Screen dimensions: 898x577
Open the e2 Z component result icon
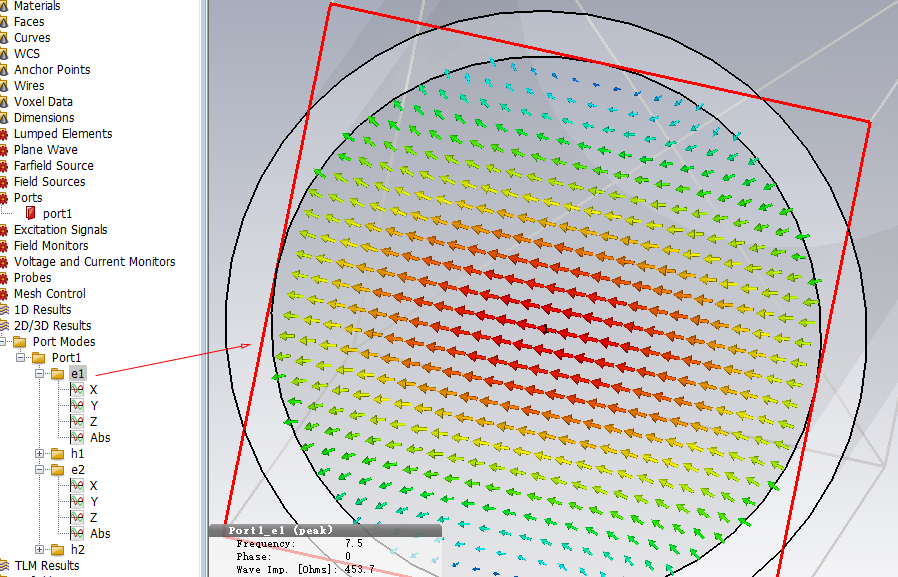pyautogui.click(x=77, y=518)
